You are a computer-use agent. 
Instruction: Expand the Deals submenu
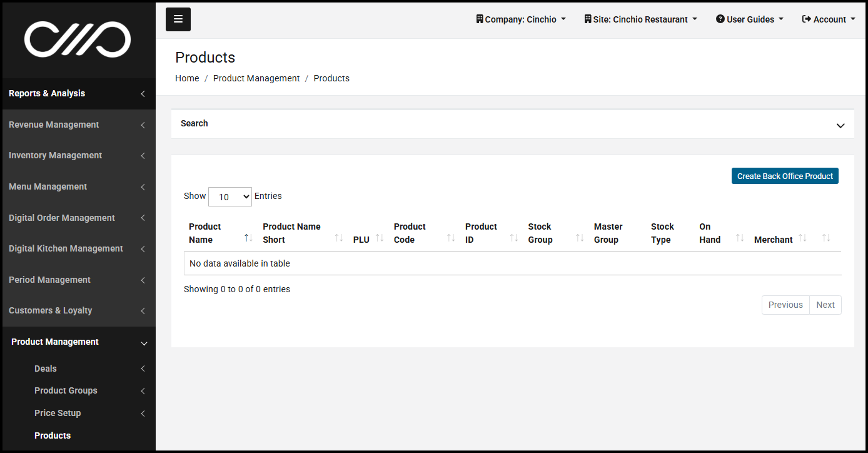pyautogui.click(x=89, y=369)
